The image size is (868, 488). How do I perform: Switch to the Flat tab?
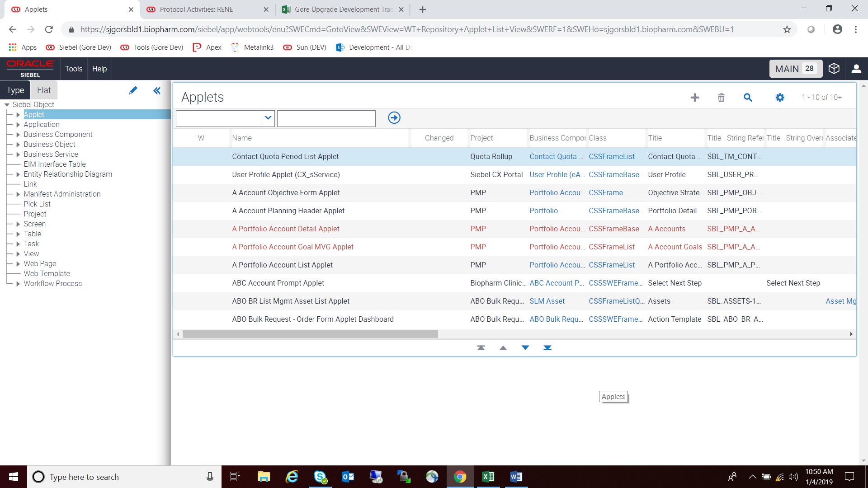pyautogui.click(x=43, y=90)
